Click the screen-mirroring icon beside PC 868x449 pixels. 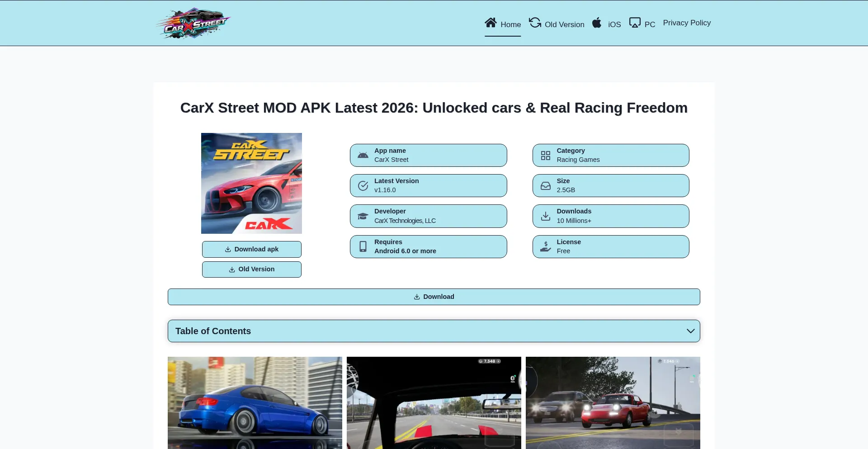pos(635,22)
